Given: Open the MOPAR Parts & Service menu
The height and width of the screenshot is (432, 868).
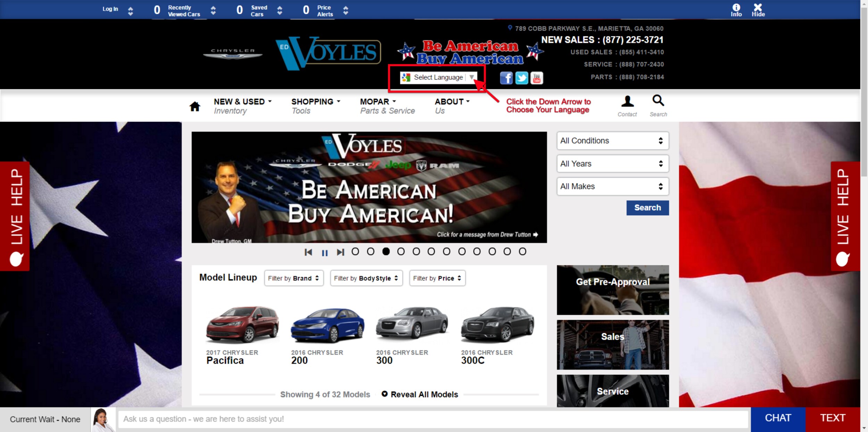Looking at the screenshot, I should coord(387,106).
